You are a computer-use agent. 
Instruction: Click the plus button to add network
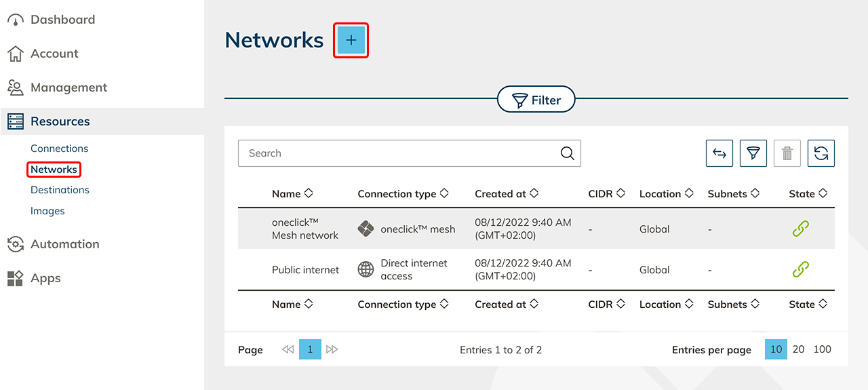[x=351, y=41]
